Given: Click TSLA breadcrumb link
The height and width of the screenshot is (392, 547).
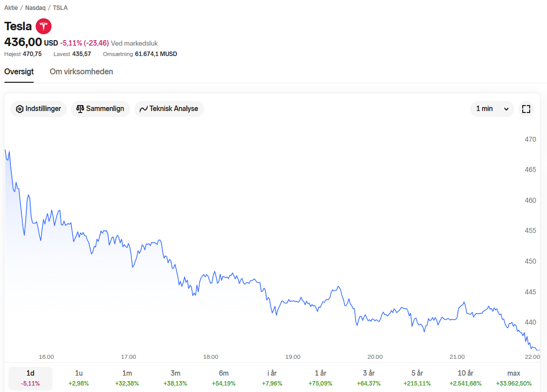Looking at the screenshot, I should coord(60,7).
